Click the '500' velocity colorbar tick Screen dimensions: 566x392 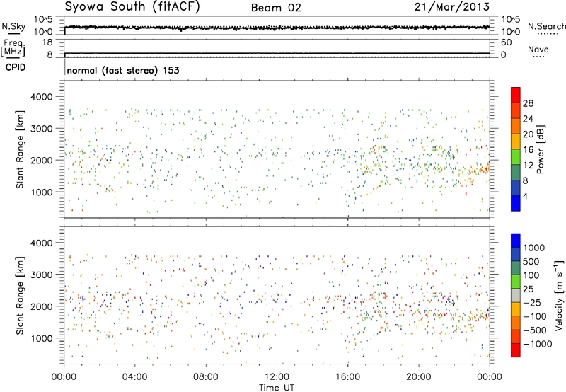click(x=531, y=262)
